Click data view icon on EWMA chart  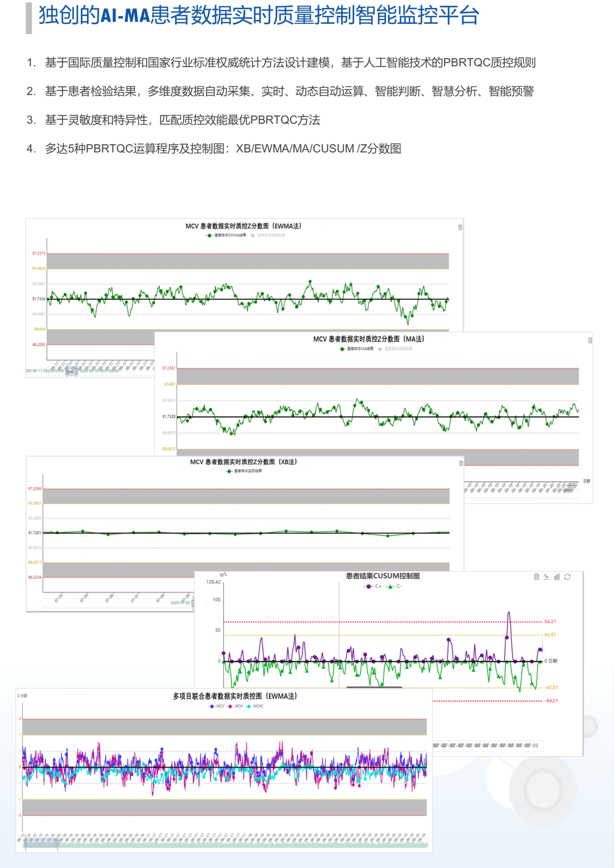point(460,227)
